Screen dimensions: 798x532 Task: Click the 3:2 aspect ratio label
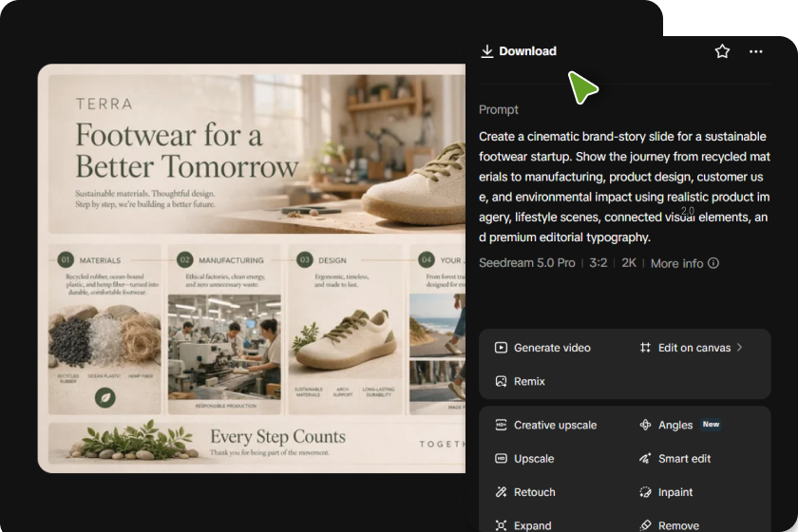pos(598,263)
